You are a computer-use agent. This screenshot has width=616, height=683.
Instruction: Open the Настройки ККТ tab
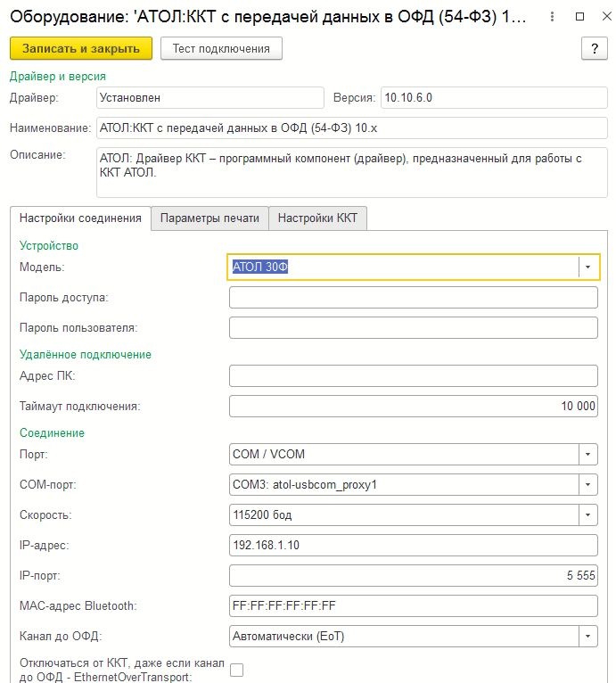(317, 218)
